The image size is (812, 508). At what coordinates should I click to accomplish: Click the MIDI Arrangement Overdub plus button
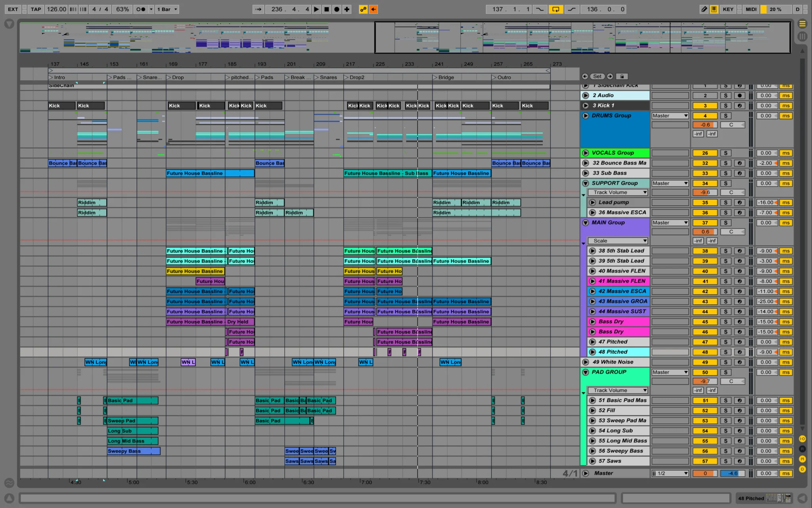(347, 9)
